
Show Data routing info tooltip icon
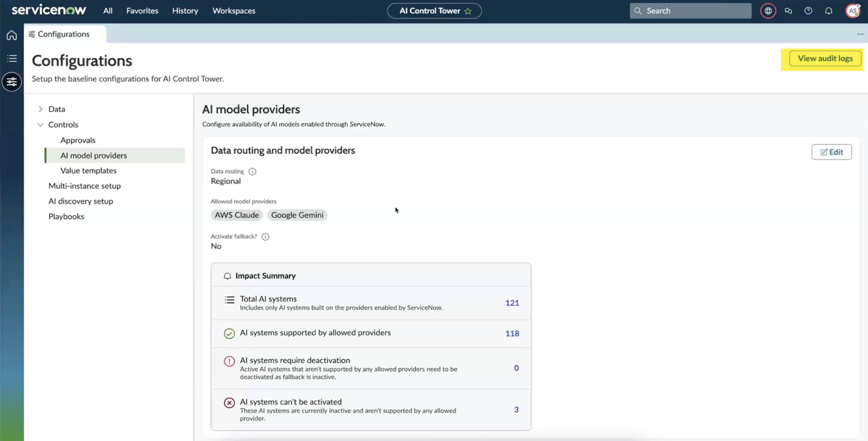point(252,171)
